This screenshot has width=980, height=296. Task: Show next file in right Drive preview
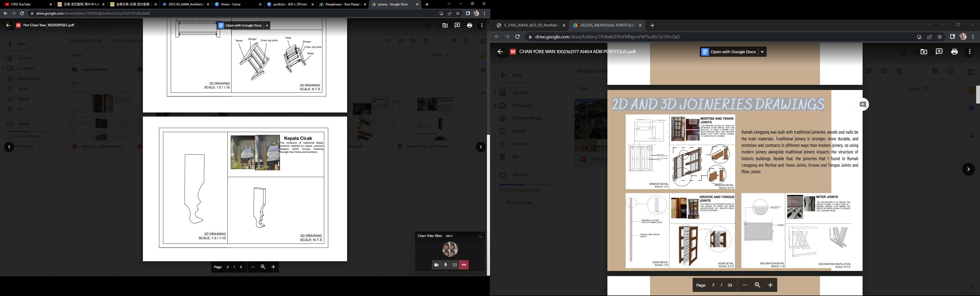(968, 169)
